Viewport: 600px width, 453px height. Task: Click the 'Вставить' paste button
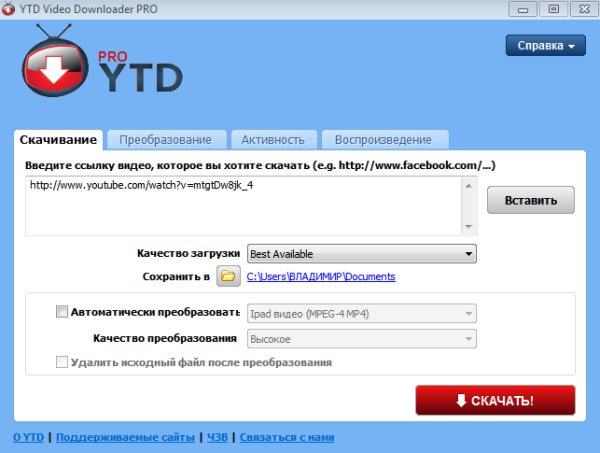(531, 200)
